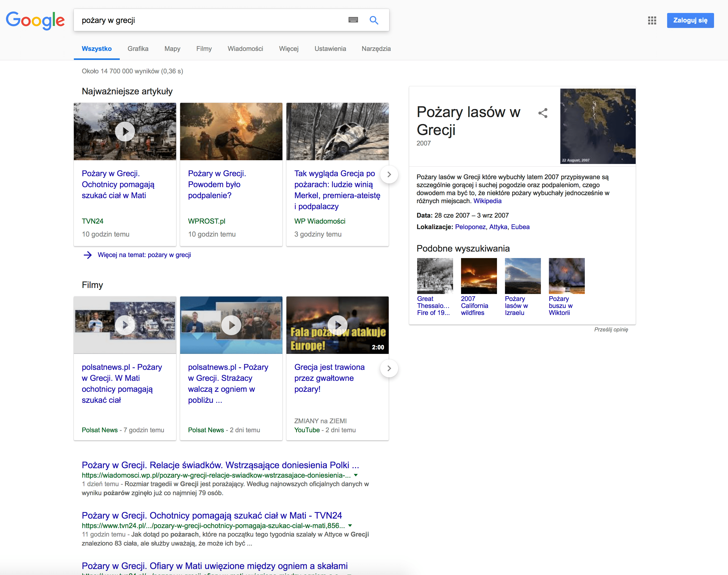This screenshot has height=575, width=728.
Task: Expand dropdown arrow next to wiadomosci.wp.pl URL
Action: click(356, 475)
